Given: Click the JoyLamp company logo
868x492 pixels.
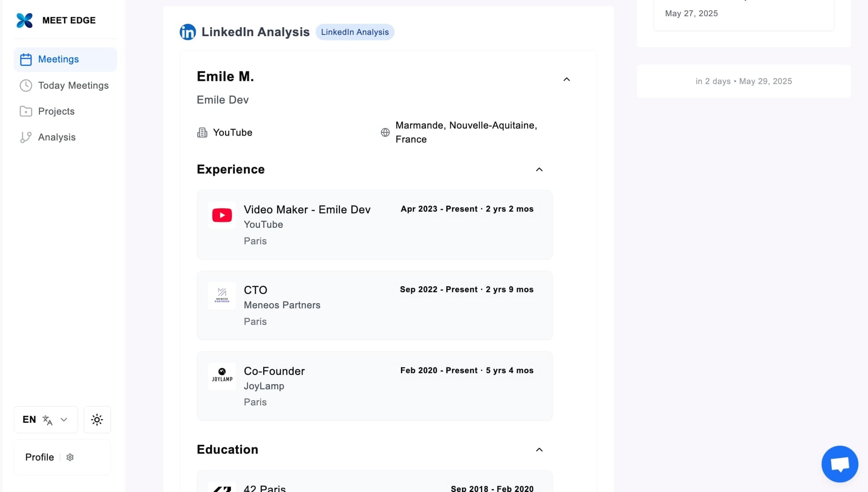Looking at the screenshot, I should click(222, 376).
